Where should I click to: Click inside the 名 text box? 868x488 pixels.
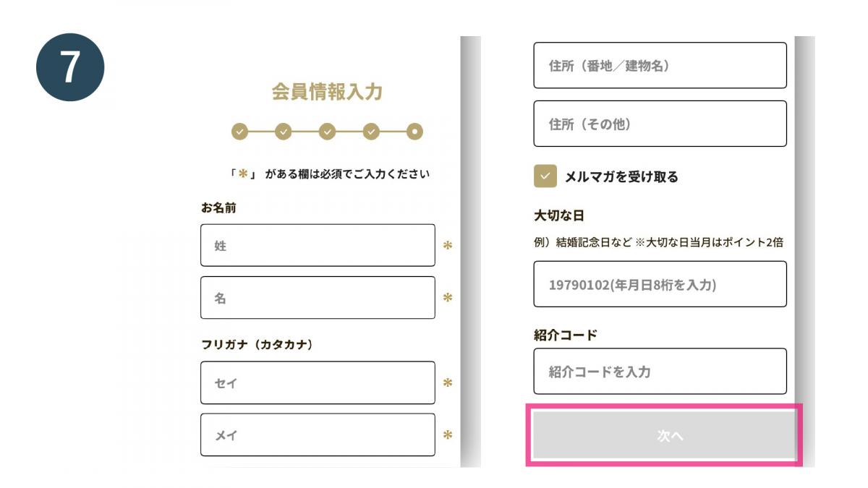318,297
